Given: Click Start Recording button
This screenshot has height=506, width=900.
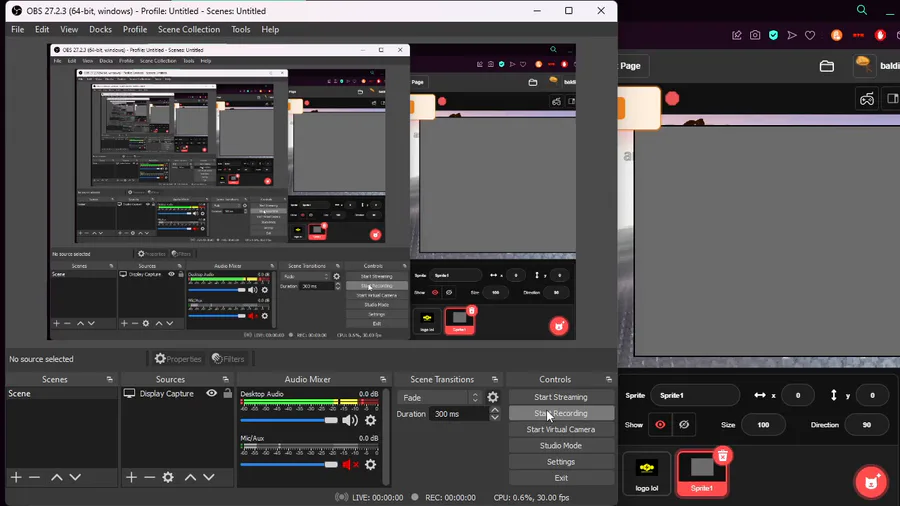Looking at the screenshot, I should click(x=561, y=413).
